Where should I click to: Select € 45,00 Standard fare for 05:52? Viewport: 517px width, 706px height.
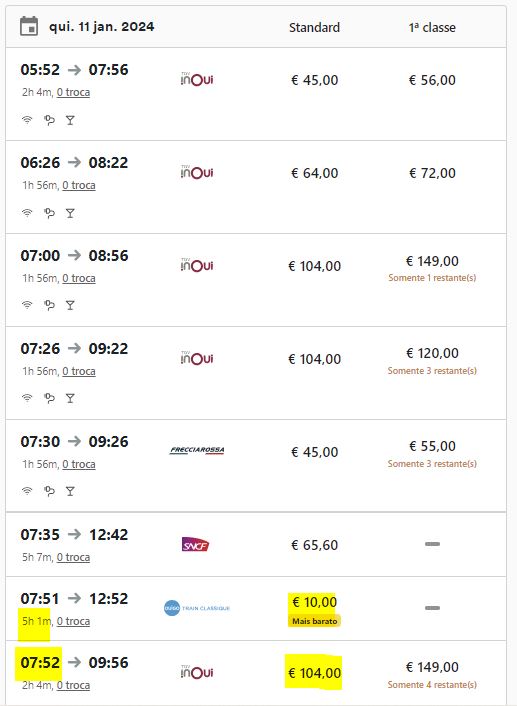coord(315,80)
